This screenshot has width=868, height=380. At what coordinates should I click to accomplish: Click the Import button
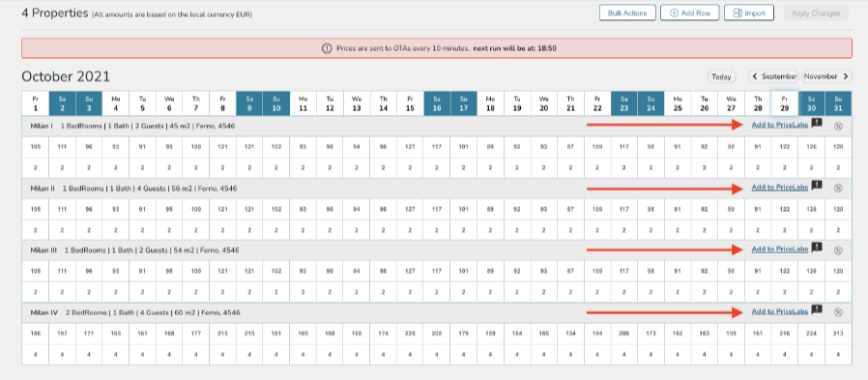[x=749, y=13]
